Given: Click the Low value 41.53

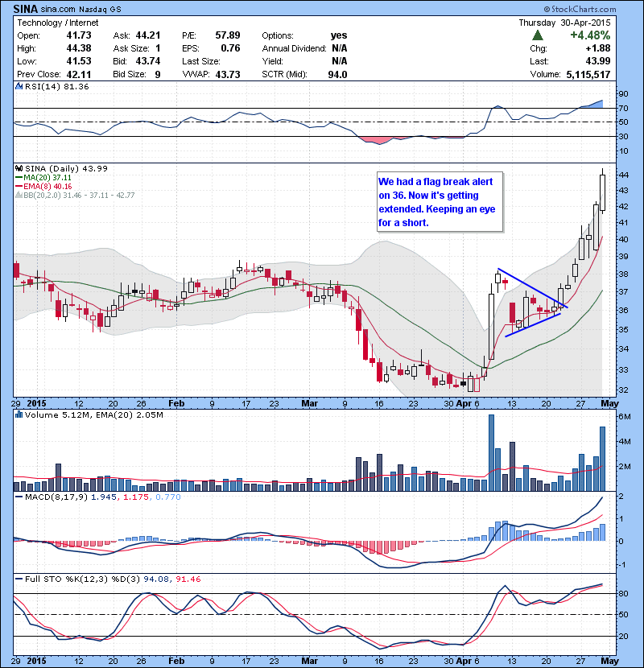Looking at the screenshot, I should click(79, 61).
